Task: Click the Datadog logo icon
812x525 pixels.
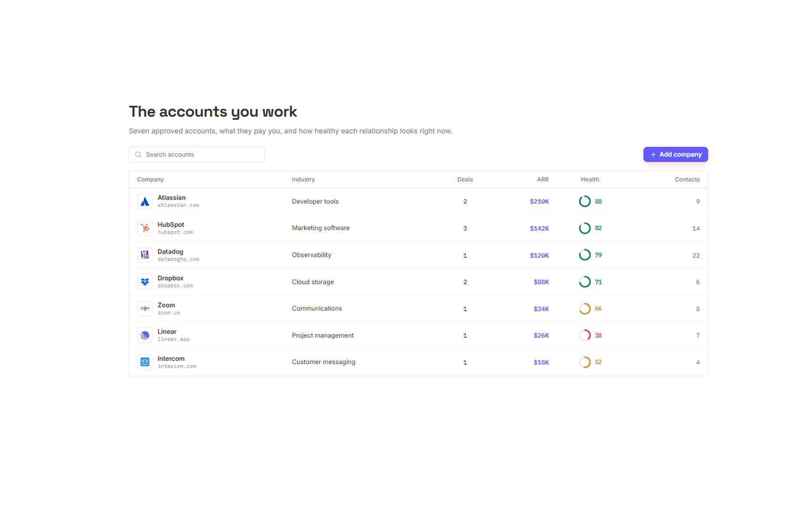Action: pos(145,255)
